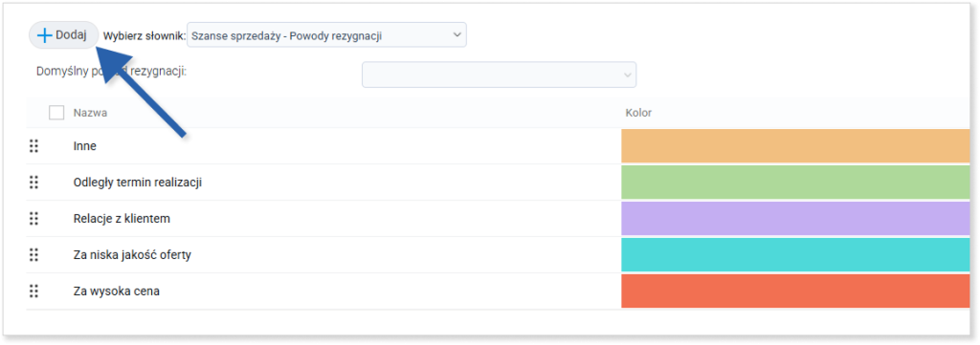Select drag handle next to Relacje z klientem
980x345 pixels.
pyautogui.click(x=33, y=218)
